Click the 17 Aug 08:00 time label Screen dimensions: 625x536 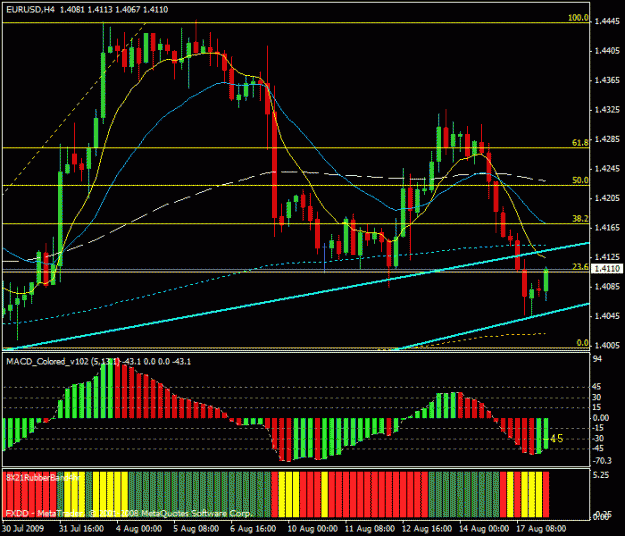pos(541,529)
